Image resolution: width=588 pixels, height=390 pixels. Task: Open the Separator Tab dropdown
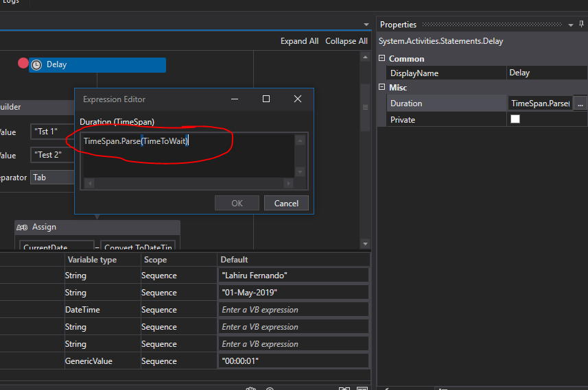tap(53, 178)
